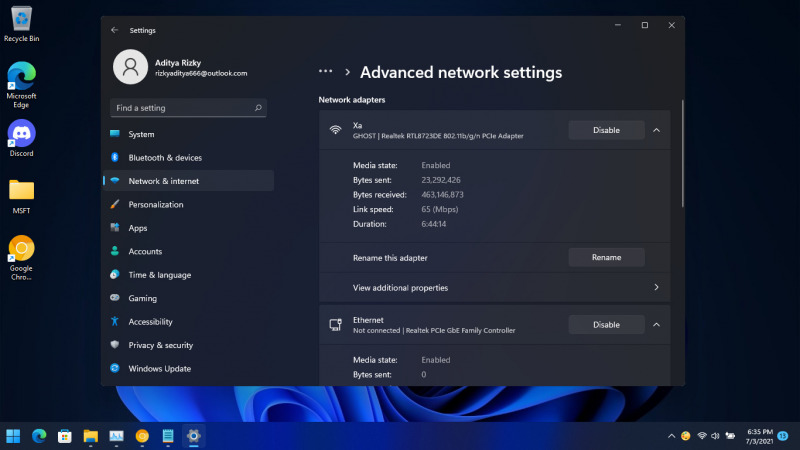Open the Discord desktop shortcut
The image size is (800, 450).
(21, 138)
